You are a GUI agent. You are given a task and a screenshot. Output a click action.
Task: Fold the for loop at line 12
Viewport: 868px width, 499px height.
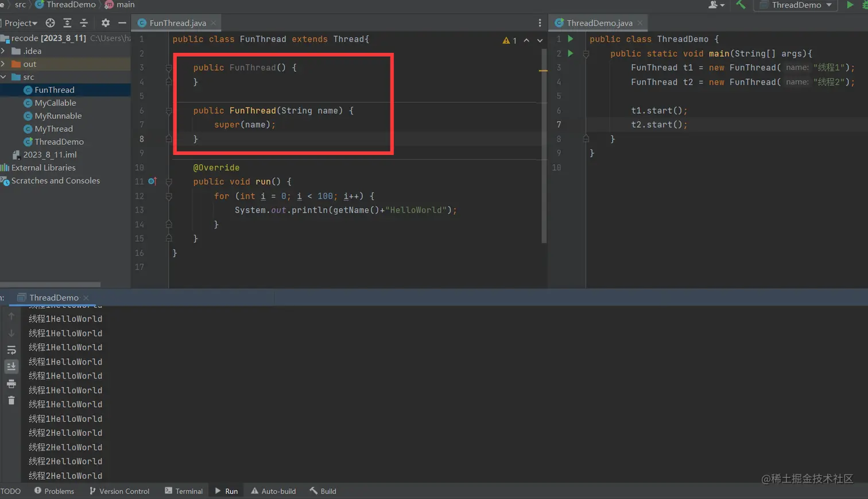[169, 196]
